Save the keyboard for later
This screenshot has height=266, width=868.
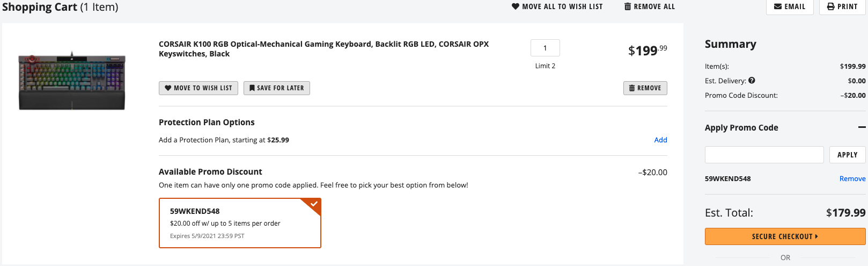point(276,88)
